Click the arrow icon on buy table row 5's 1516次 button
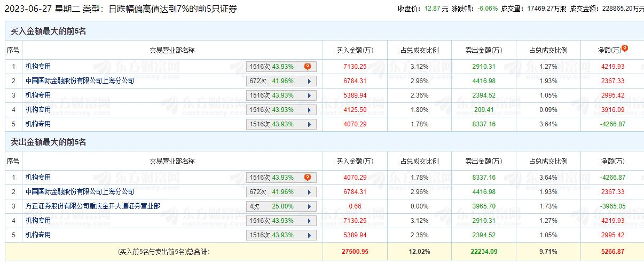Image resolution: width=644 pixels, height=265 pixels. pyautogui.click(x=309, y=124)
